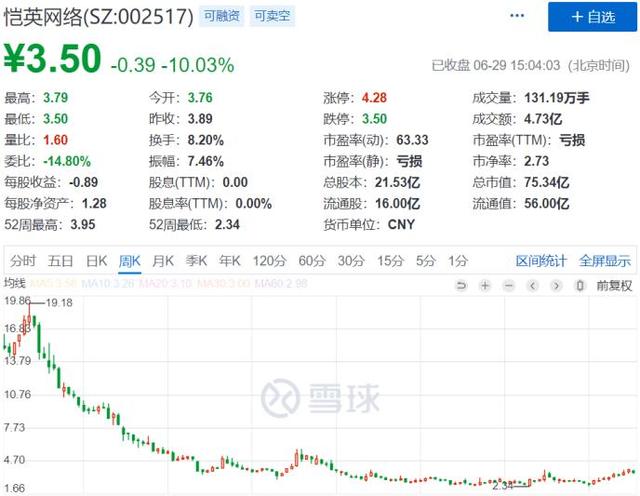Select the 60分 interval tab

tap(312, 260)
